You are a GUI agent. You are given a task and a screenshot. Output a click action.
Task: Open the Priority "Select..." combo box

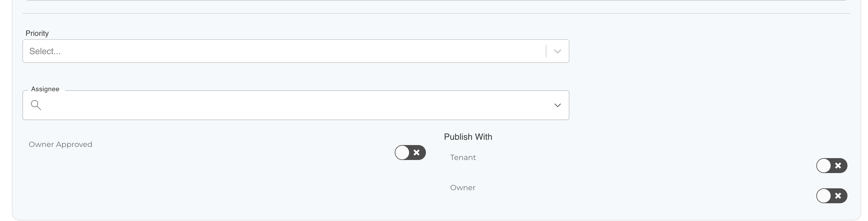tap(283, 51)
